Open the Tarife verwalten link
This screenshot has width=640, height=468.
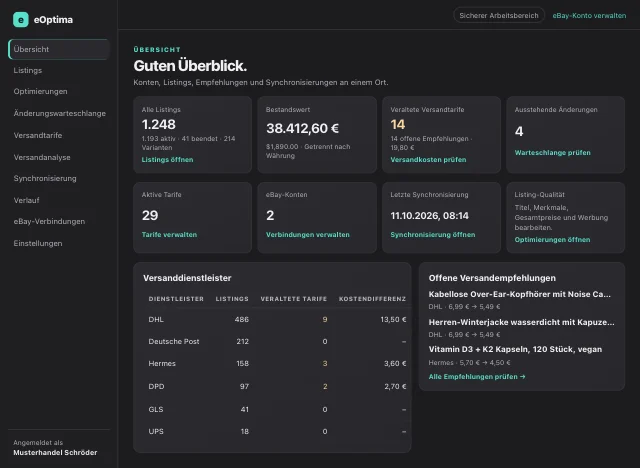click(x=169, y=235)
